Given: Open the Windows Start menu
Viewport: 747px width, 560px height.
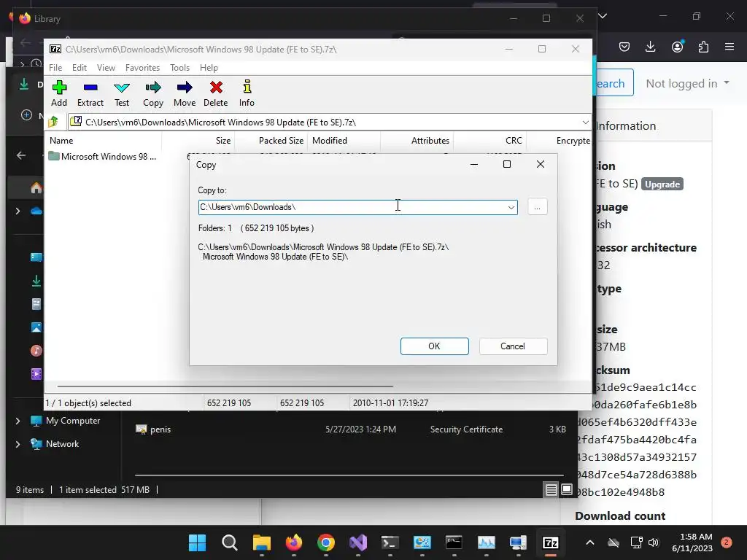Looking at the screenshot, I should pos(197,542).
